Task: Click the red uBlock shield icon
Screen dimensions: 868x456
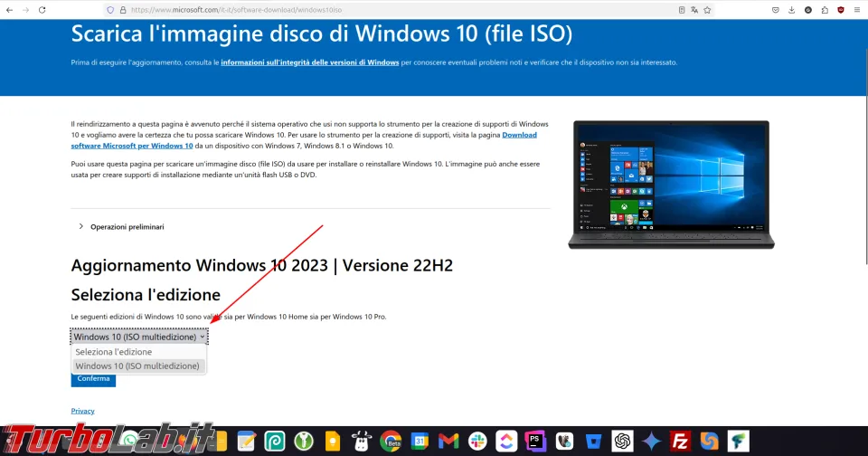Action: coord(841,10)
